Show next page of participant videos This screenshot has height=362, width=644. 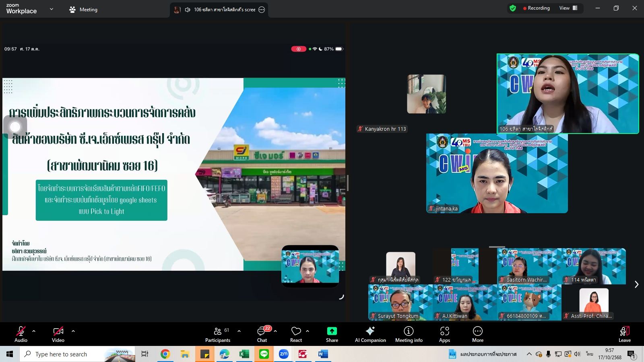636,284
